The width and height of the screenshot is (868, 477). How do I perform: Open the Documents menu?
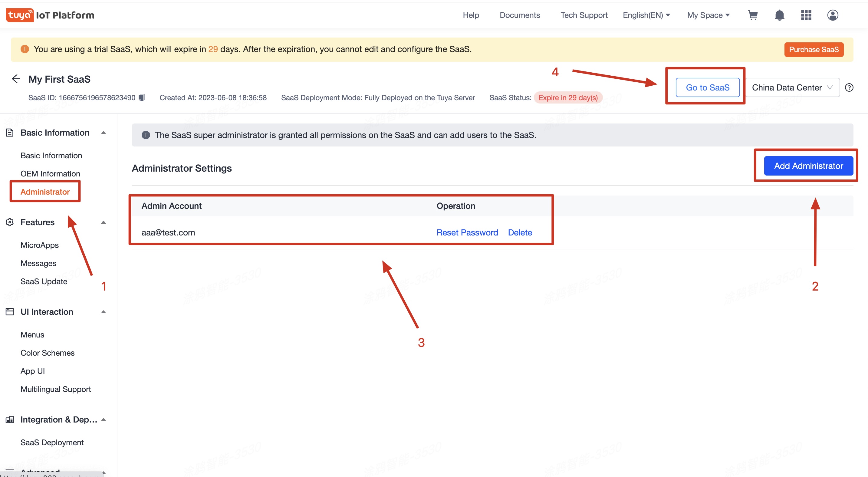[x=520, y=15]
